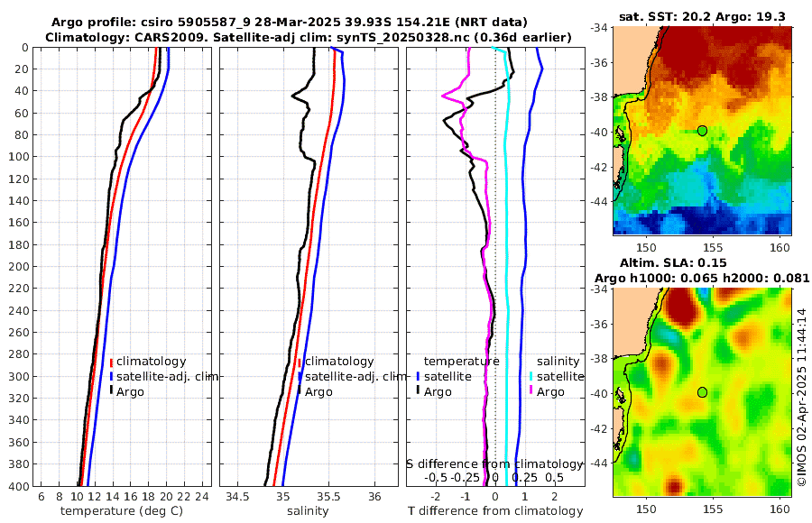The width and height of the screenshot is (812, 523).
Task: Click the 400 depth tick label
Action: (x=17, y=487)
